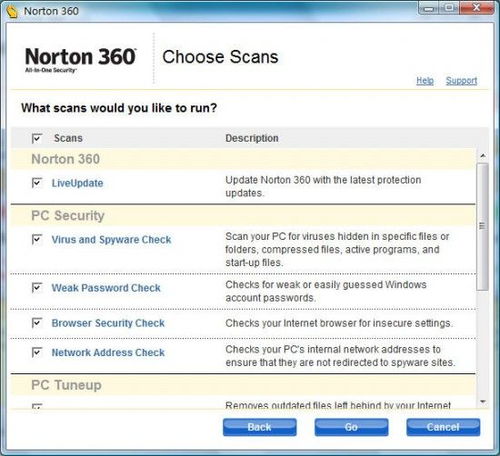Viewport: 500px width, 456px height.
Task: Click the Norton 360 section heading in list
Action: click(x=66, y=159)
